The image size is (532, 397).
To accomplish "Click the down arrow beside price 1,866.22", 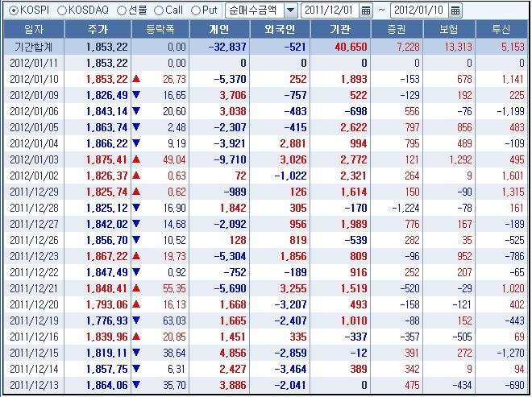I will coord(136,143).
